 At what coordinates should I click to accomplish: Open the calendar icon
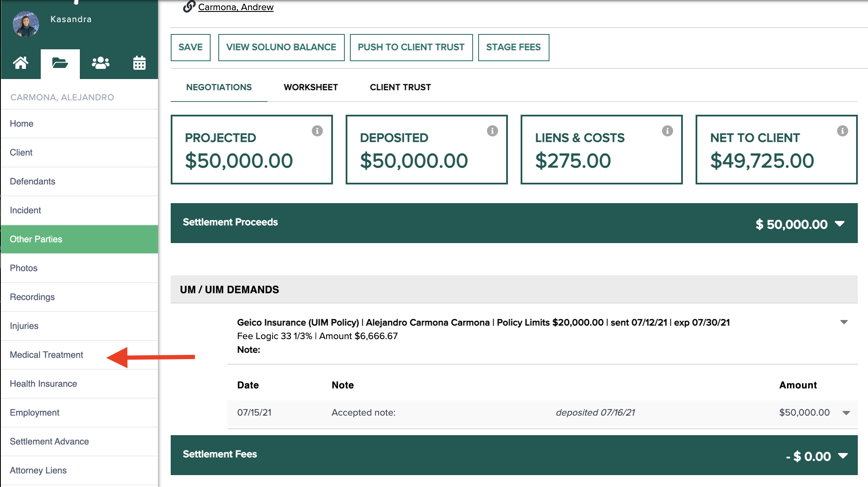[139, 63]
